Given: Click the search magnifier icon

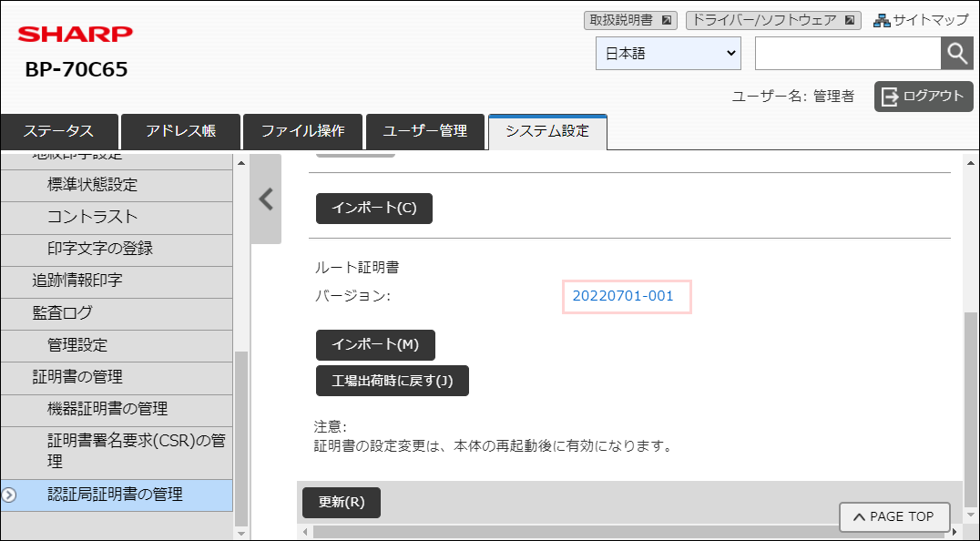Looking at the screenshot, I should click(x=957, y=54).
